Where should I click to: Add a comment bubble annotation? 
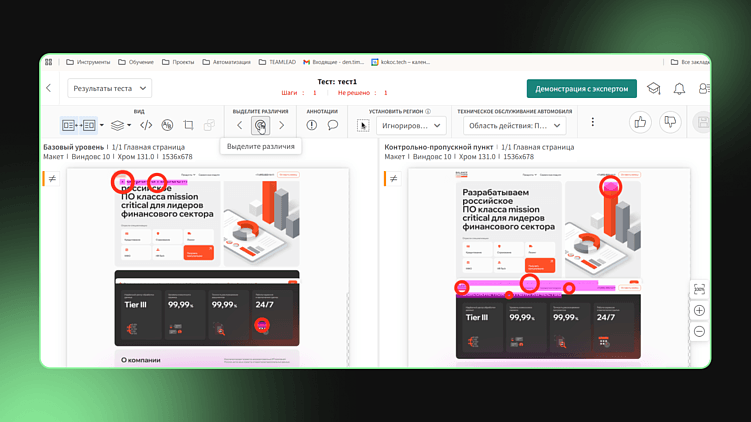tap(333, 125)
